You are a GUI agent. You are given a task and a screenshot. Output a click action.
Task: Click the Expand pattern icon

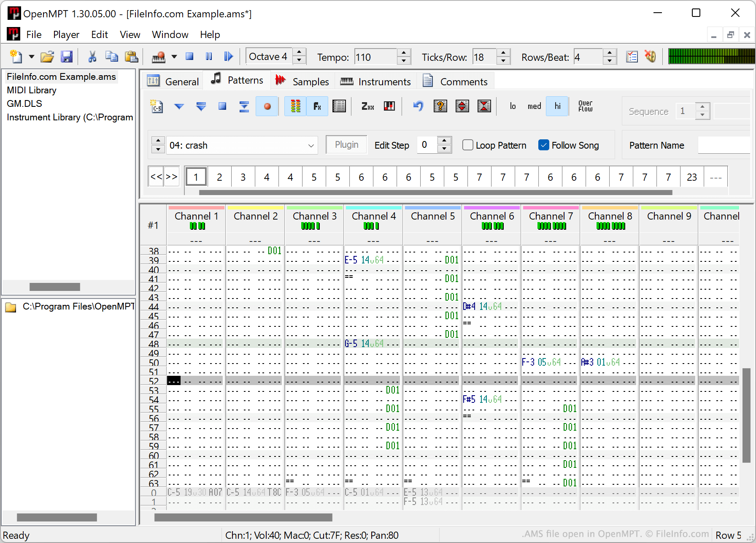point(462,106)
